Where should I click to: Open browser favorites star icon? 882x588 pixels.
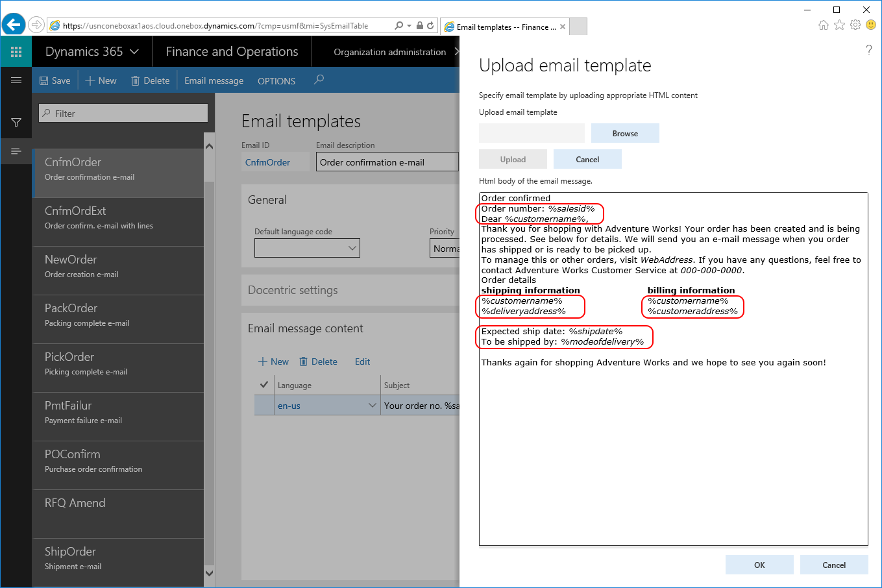pyautogui.click(x=839, y=25)
